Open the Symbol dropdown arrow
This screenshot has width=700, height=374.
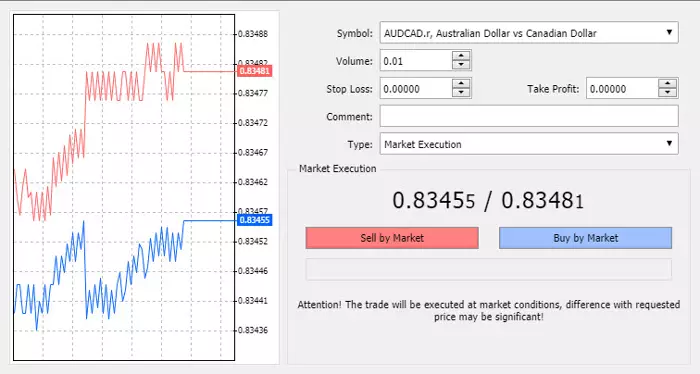point(669,32)
